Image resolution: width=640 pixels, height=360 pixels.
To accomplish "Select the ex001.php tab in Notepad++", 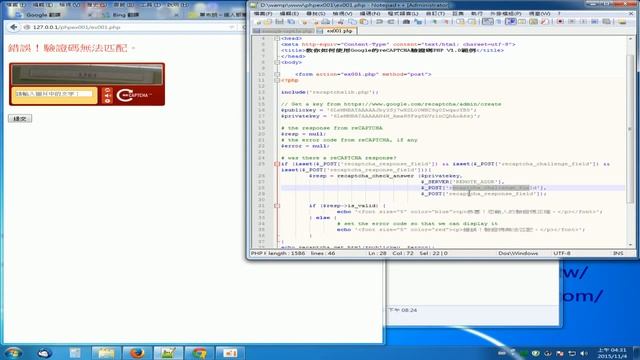I will tap(337, 31).
